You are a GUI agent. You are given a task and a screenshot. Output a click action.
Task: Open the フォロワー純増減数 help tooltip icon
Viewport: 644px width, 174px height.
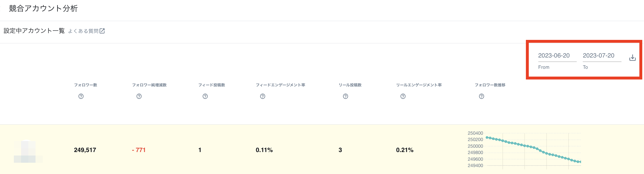point(139,96)
